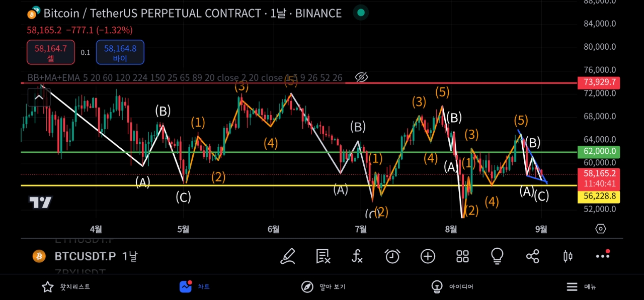This screenshot has height=300, width=644.
Task: Collapse the indicator legend chevron
Action: (39, 97)
